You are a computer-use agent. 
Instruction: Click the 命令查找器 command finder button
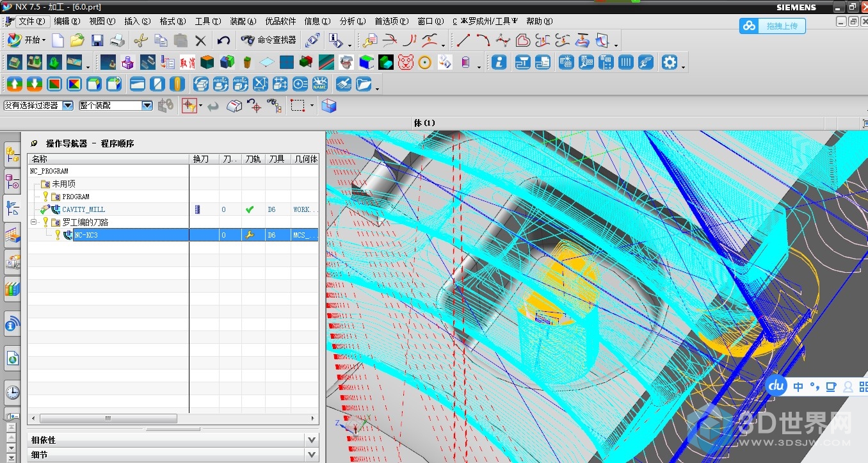269,40
